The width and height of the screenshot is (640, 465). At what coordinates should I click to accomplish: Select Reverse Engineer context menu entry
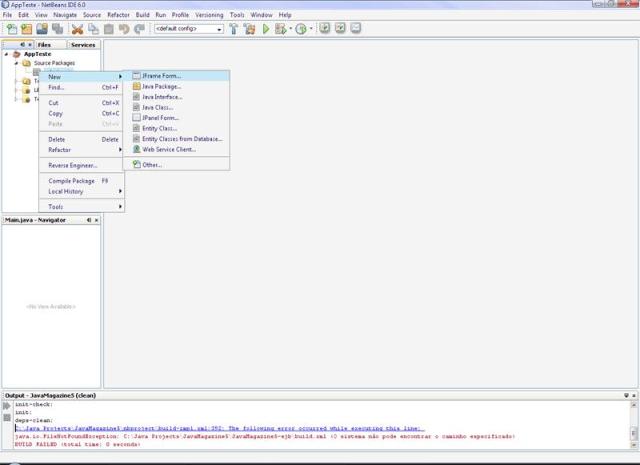(73, 165)
